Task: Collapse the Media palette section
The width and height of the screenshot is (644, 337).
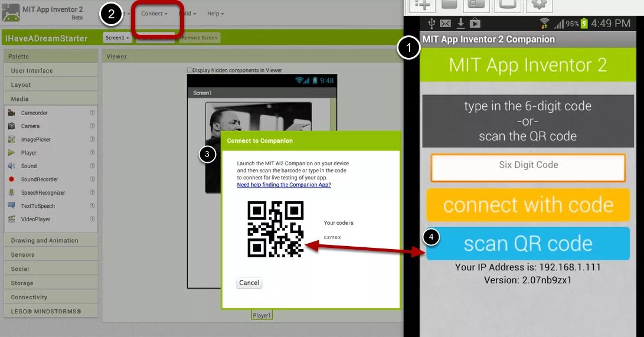Action: [x=51, y=99]
